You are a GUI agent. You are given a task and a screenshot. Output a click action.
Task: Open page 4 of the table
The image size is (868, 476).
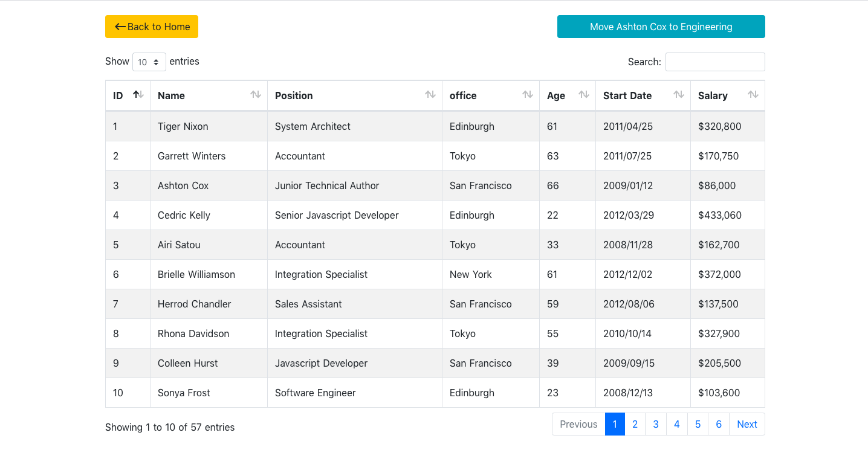(x=677, y=424)
